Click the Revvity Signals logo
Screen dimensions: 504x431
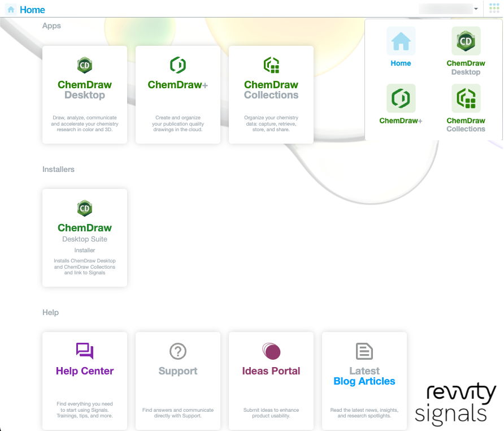(454, 403)
